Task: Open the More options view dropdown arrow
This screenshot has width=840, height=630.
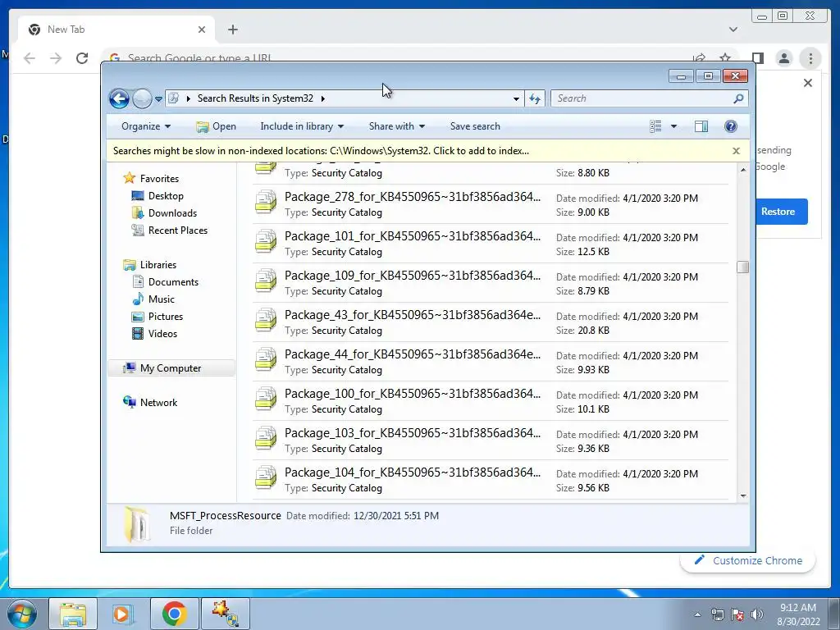Action: [x=674, y=126]
